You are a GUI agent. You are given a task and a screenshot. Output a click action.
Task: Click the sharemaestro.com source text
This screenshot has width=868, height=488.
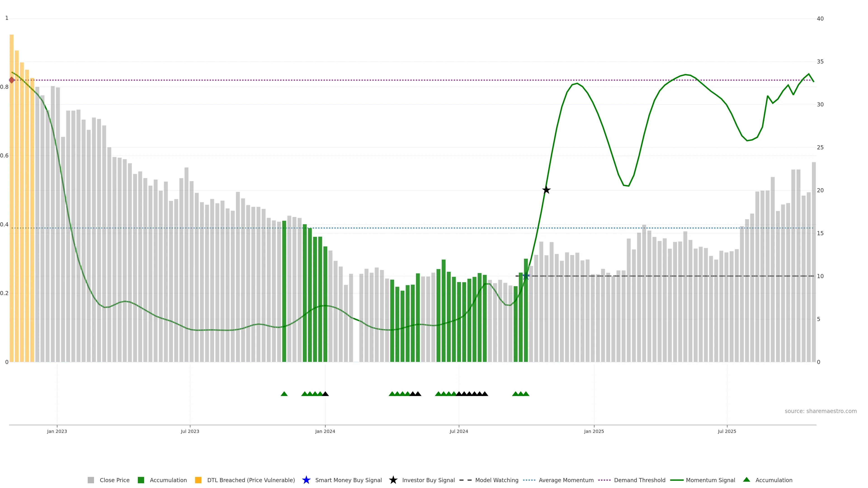point(821,411)
